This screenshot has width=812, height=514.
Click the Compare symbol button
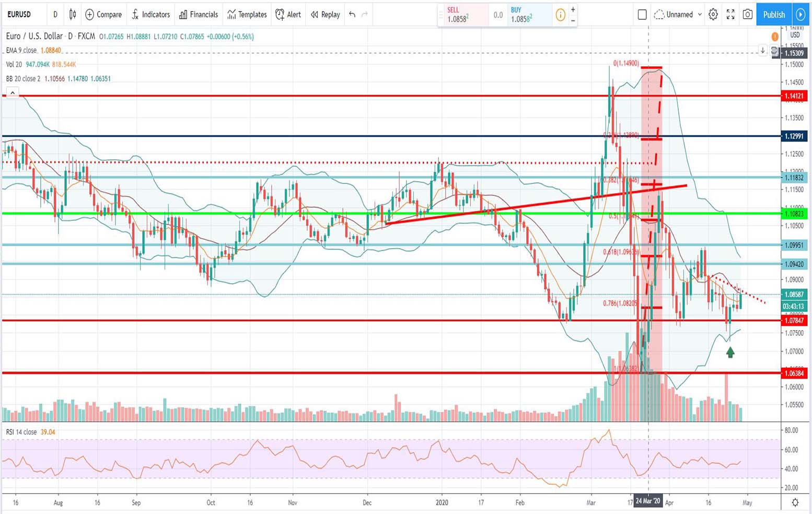point(103,15)
